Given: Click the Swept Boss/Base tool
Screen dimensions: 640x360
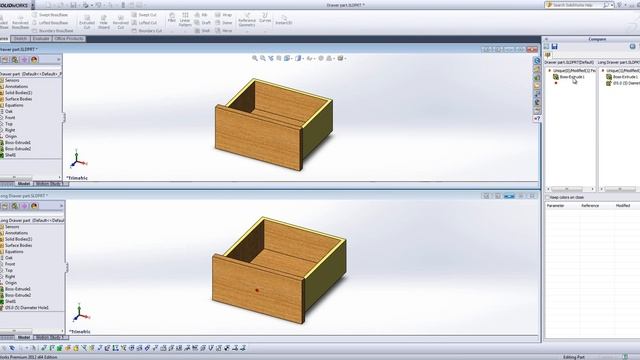Looking at the screenshot, I should (50, 15).
